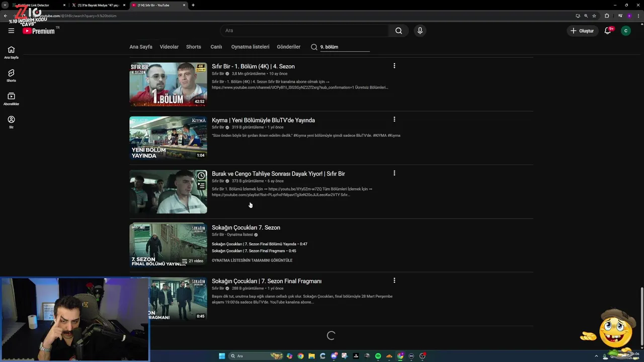644x362 pixels.
Task: Switch to the X'te Bayrak Medya browser tab
Action: (98, 5)
